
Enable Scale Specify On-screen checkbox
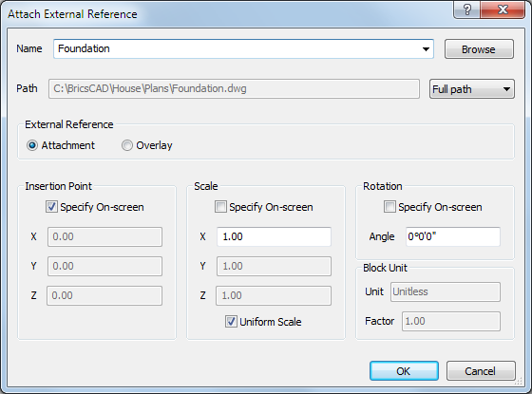220,207
